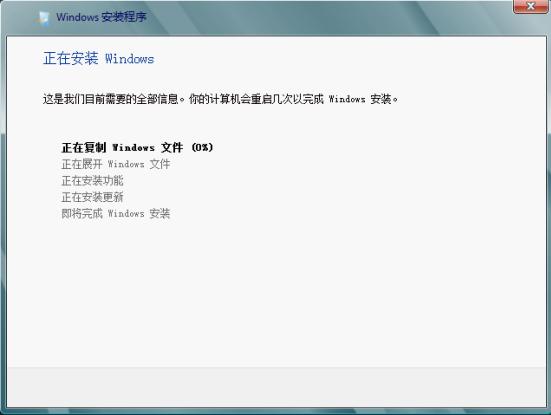
Task: Select the step '正在复制 Windows 文件 (0%)'
Action: [137, 148]
